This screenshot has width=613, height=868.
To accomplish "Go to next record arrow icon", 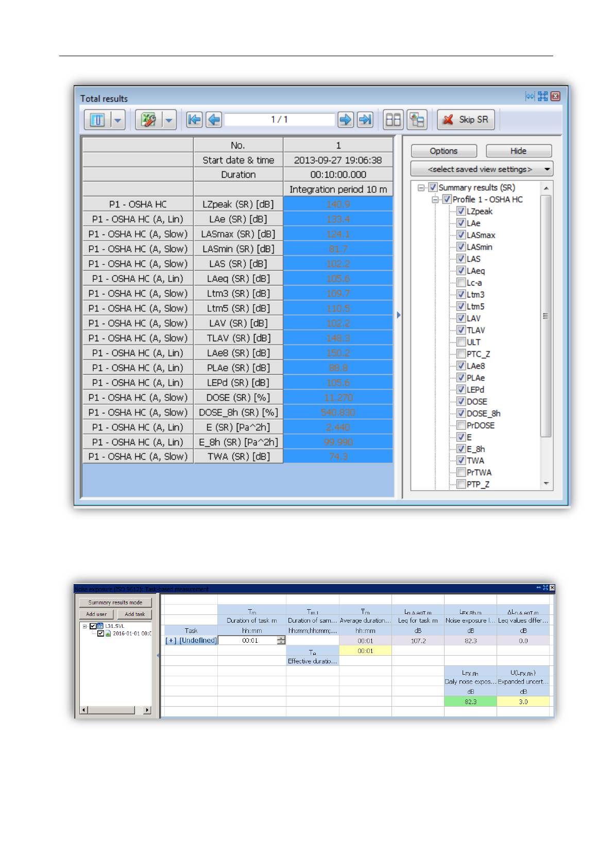I will click(x=346, y=120).
